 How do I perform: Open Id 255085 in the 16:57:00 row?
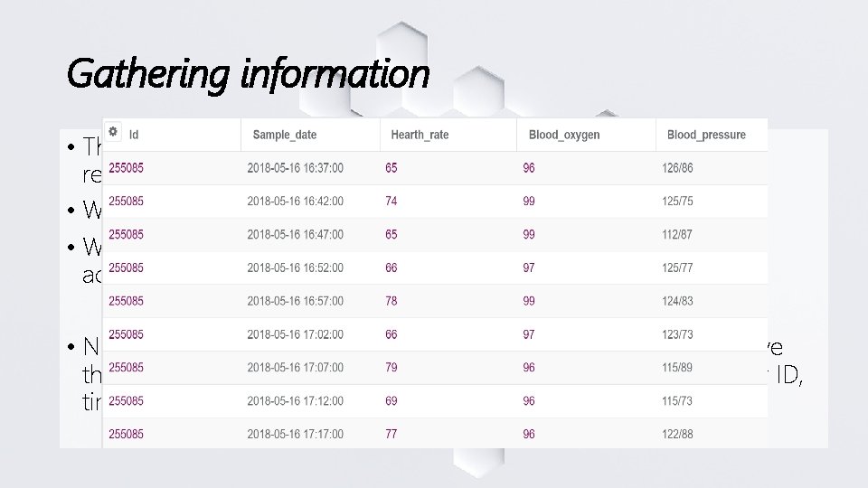point(127,301)
